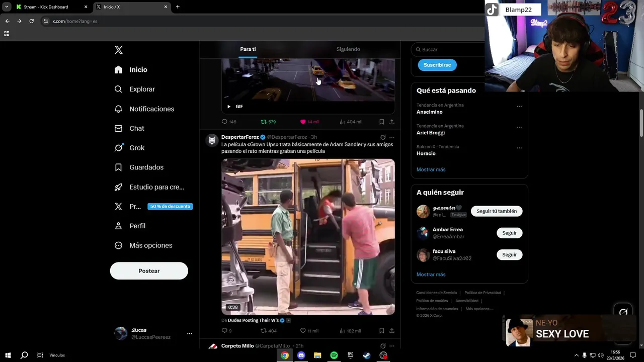Go back in browser history
This screenshot has width=644, height=362.
[x=7, y=21]
